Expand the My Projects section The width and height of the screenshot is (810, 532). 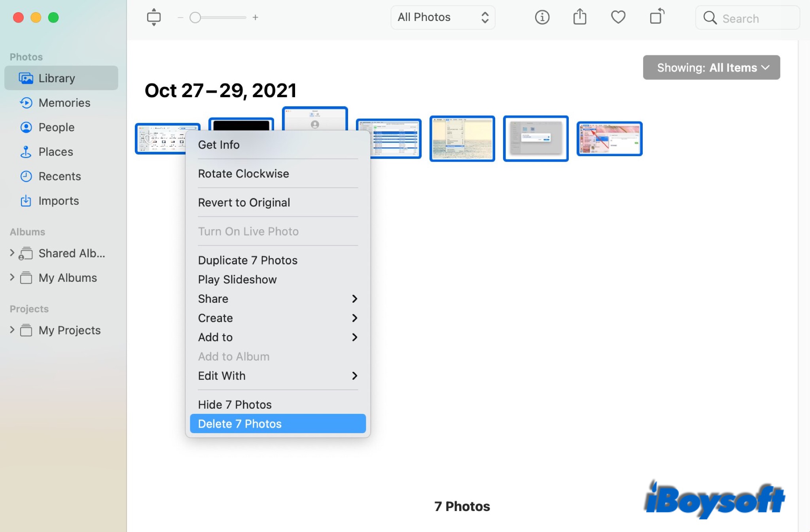click(12, 330)
